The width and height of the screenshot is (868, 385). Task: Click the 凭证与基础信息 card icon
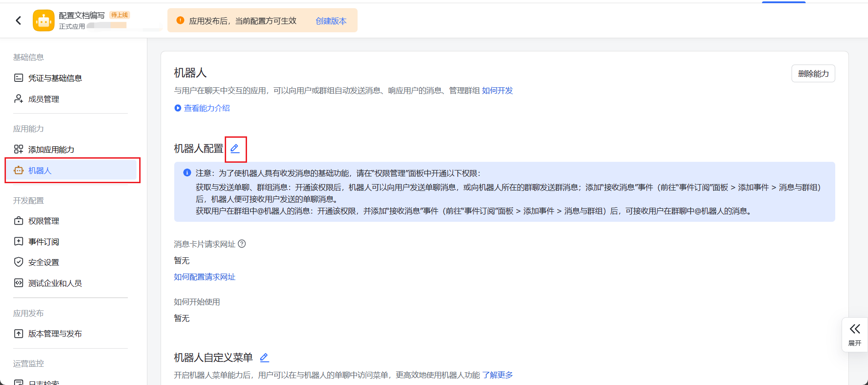(19, 78)
